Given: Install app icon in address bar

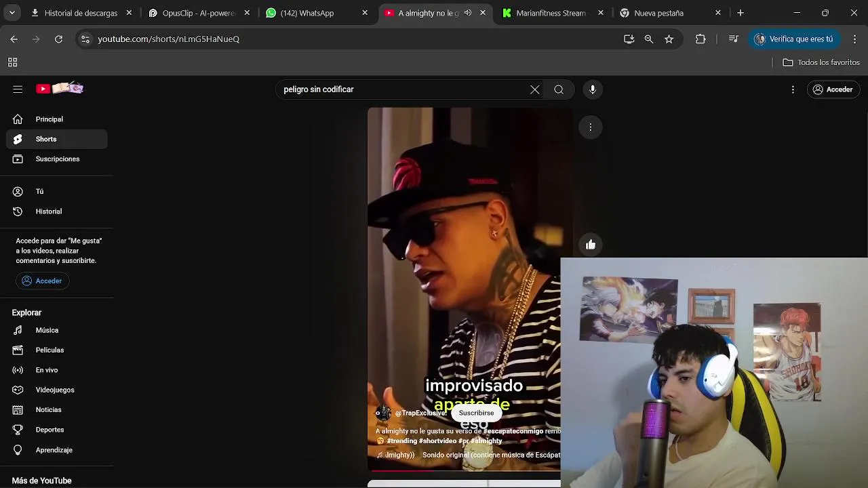Looking at the screenshot, I should coord(629,39).
